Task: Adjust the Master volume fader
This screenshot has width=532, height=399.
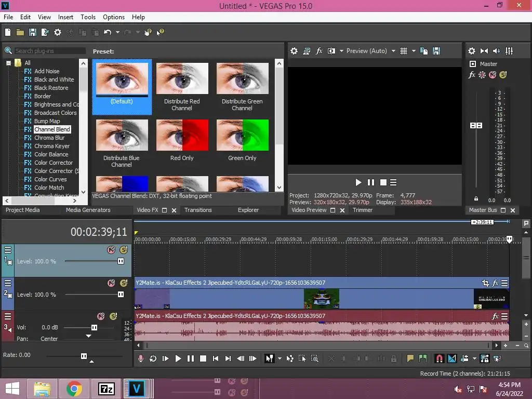Action: point(476,126)
